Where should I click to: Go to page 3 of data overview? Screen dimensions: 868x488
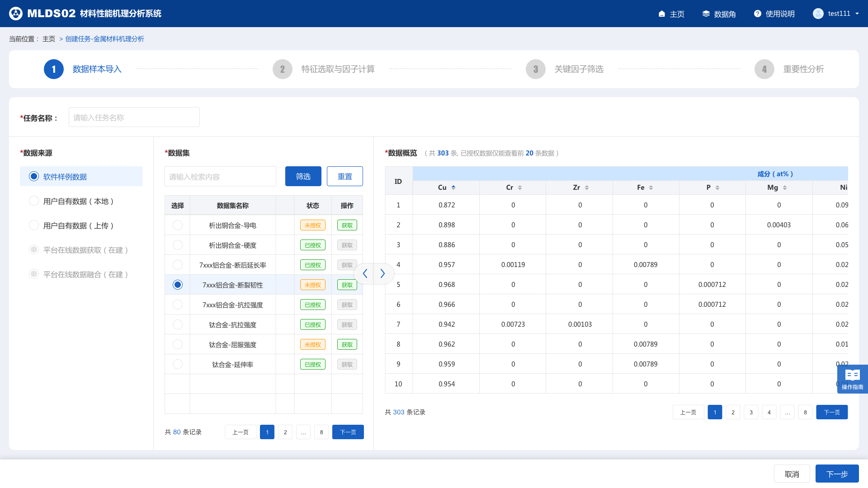[751, 412]
